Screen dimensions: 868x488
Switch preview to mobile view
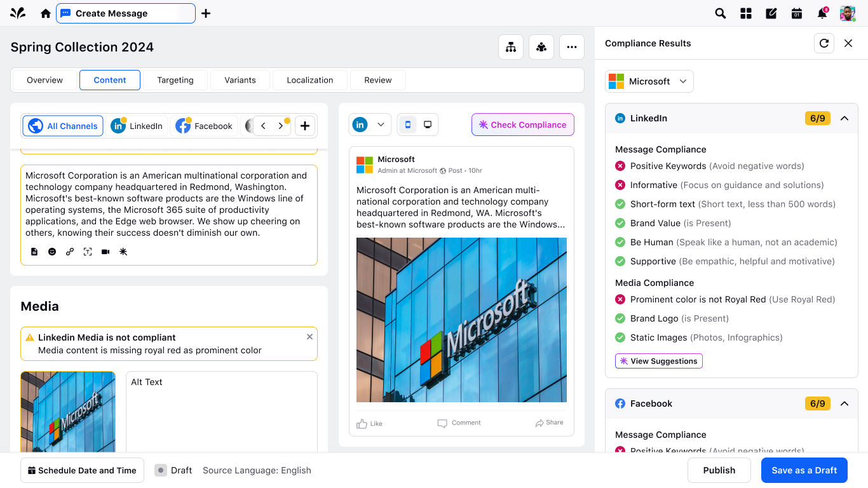point(408,125)
